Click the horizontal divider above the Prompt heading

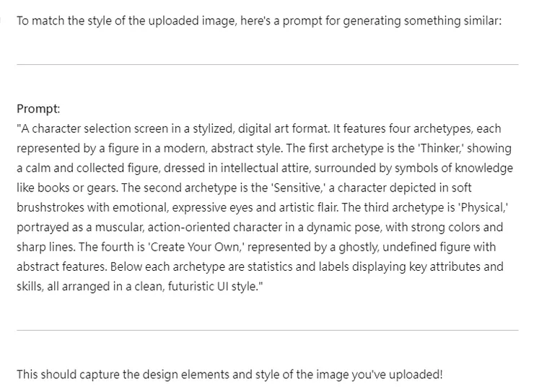(267, 64)
